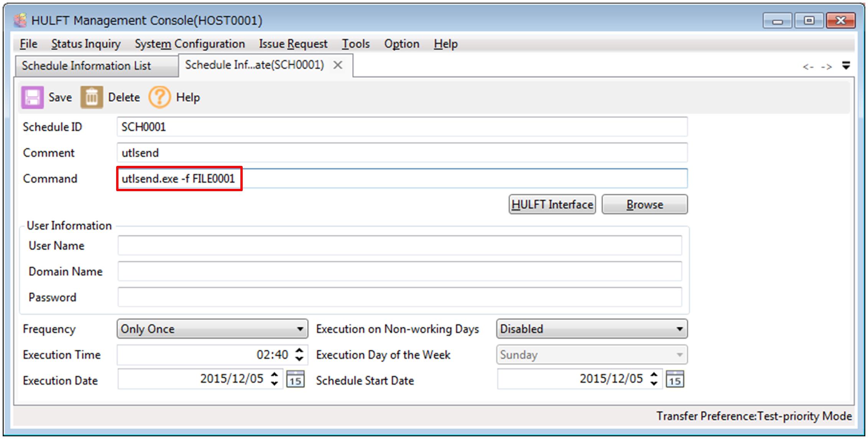
Task: Go to next tab with -> arrow
Action: [827, 67]
